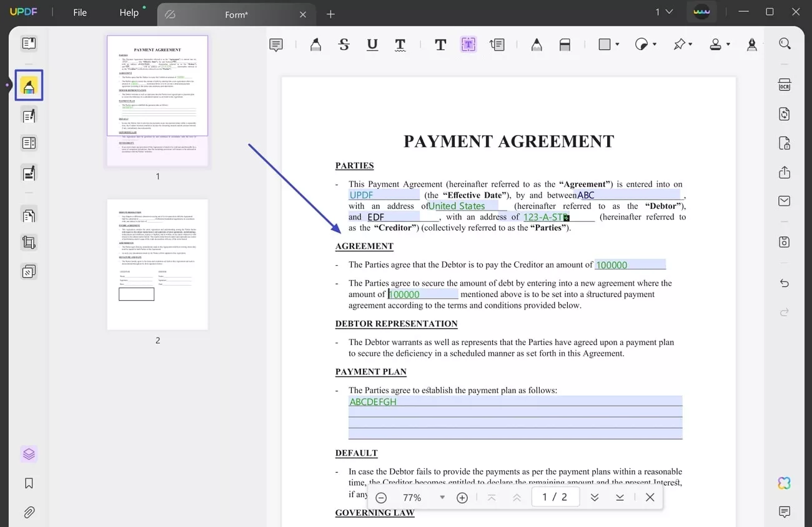This screenshot has height=527, width=812.
Task: Select the Strikethrough tool
Action: coord(344,44)
